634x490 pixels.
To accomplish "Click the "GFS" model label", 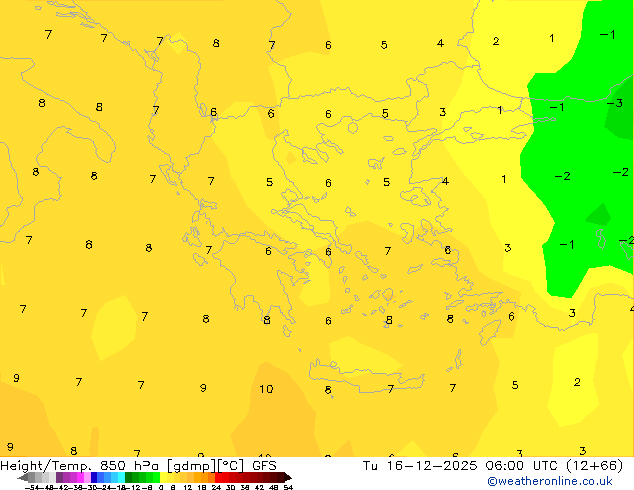I will tap(264, 466).
